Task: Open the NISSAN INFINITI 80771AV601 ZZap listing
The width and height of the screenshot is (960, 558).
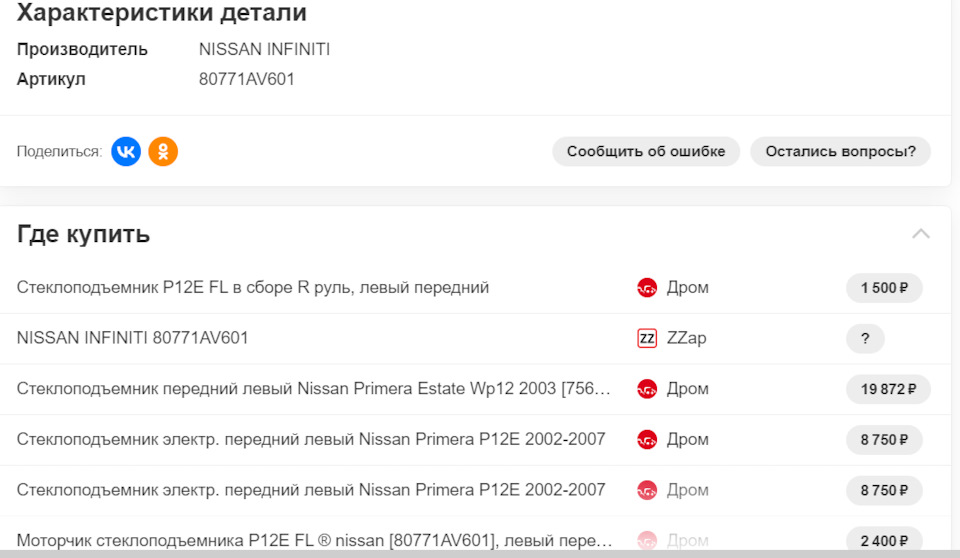Action: click(x=133, y=338)
